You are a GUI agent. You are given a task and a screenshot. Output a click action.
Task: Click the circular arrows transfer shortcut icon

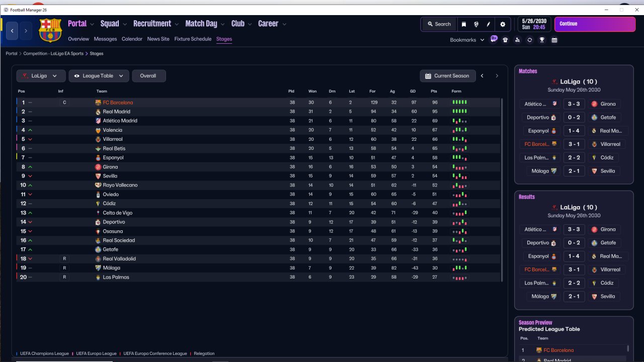[529, 40]
